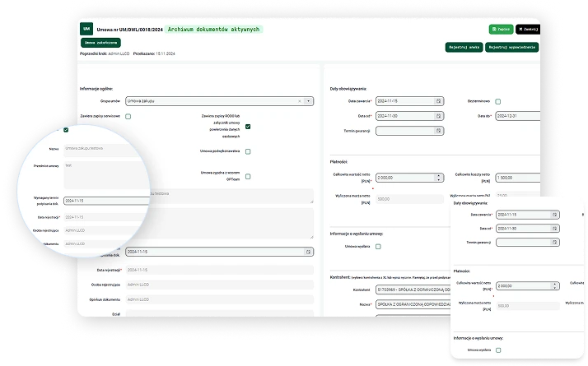Click the Całkowita wartość netto stepper arrows
This screenshot has width=588, height=366.
click(x=440, y=177)
